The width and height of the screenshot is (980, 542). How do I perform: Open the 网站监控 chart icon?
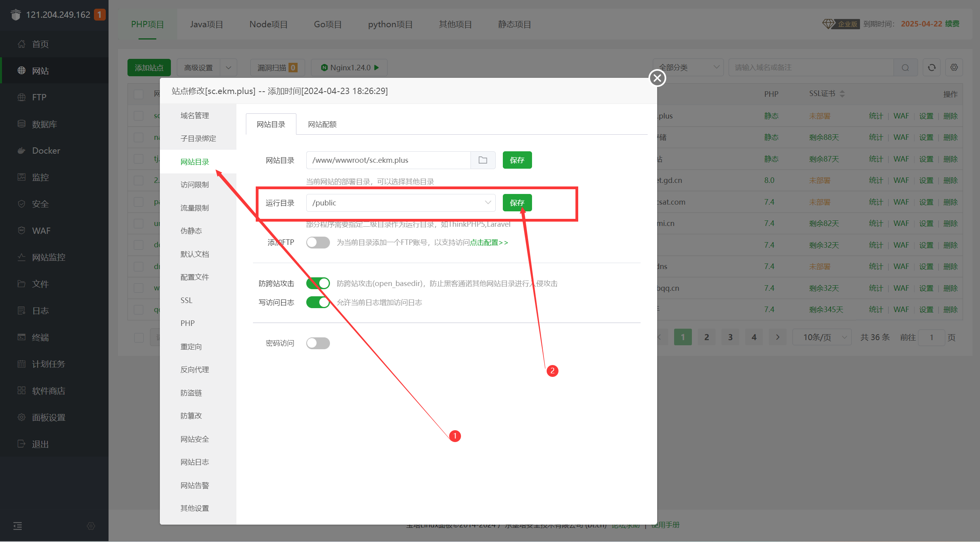(x=21, y=257)
